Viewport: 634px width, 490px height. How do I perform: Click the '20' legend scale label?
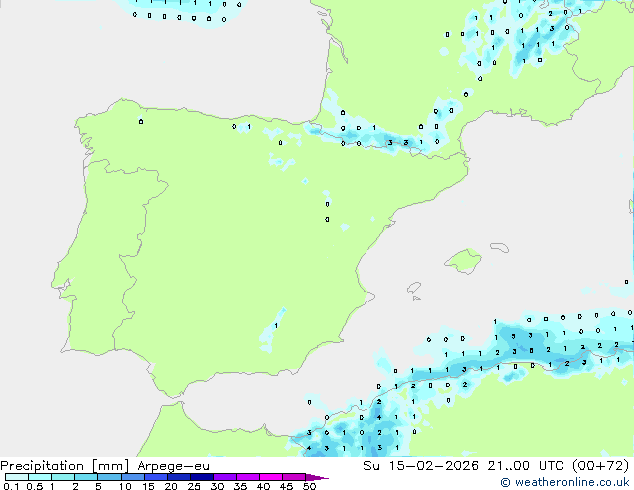pos(171,486)
